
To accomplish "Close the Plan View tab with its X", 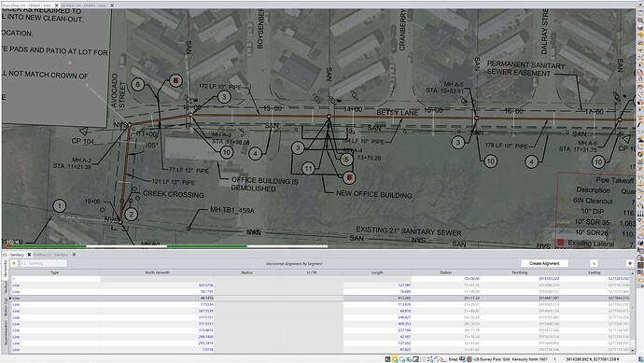I will click(x=57, y=6).
